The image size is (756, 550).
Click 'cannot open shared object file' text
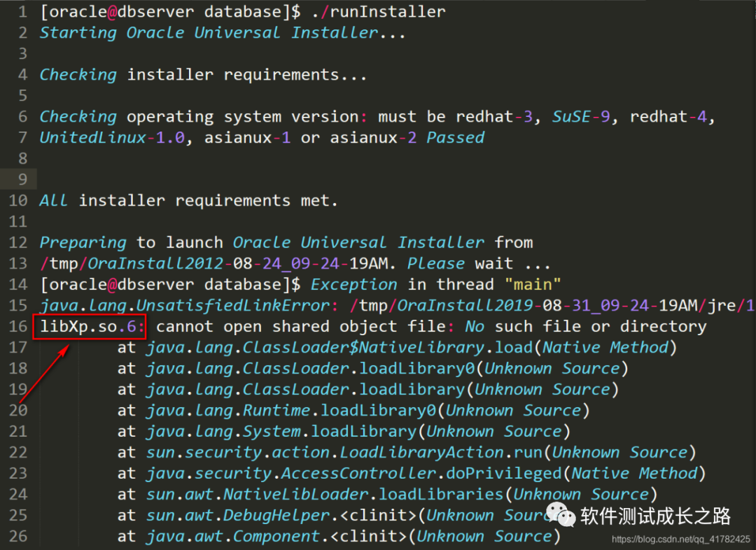coord(301,326)
